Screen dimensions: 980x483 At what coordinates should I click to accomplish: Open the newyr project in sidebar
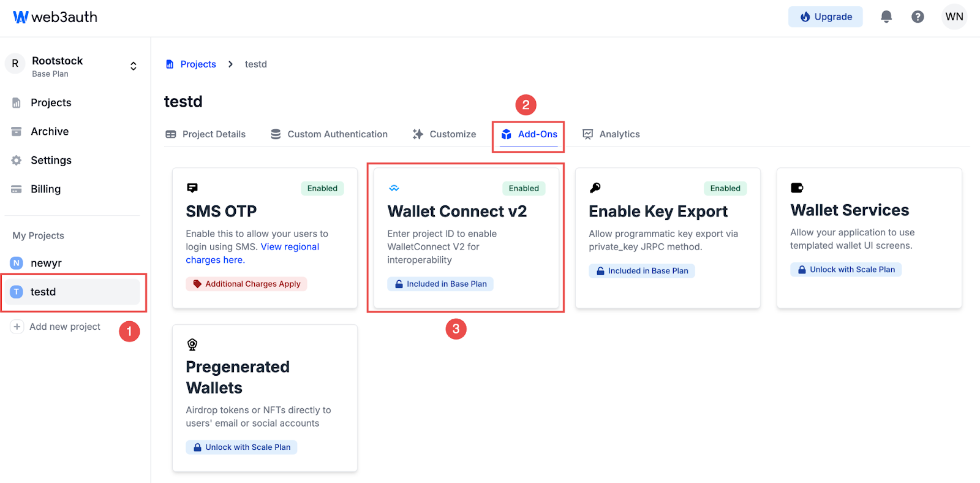tap(46, 263)
